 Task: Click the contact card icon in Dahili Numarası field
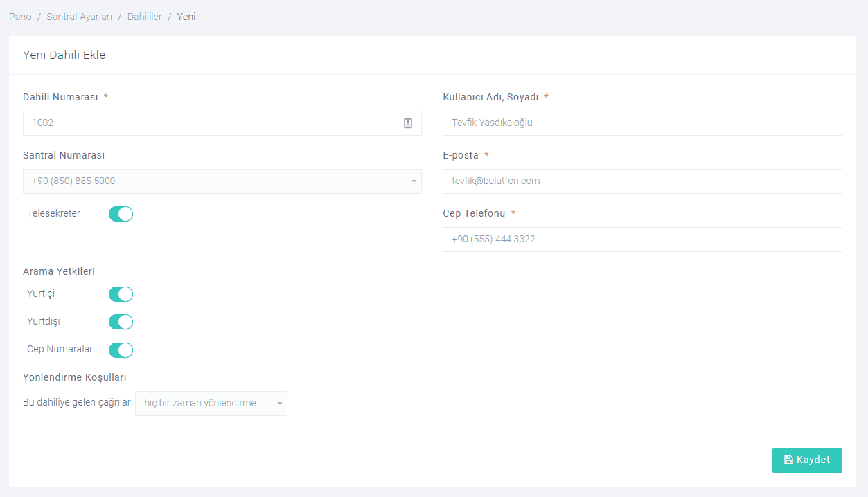tap(408, 123)
